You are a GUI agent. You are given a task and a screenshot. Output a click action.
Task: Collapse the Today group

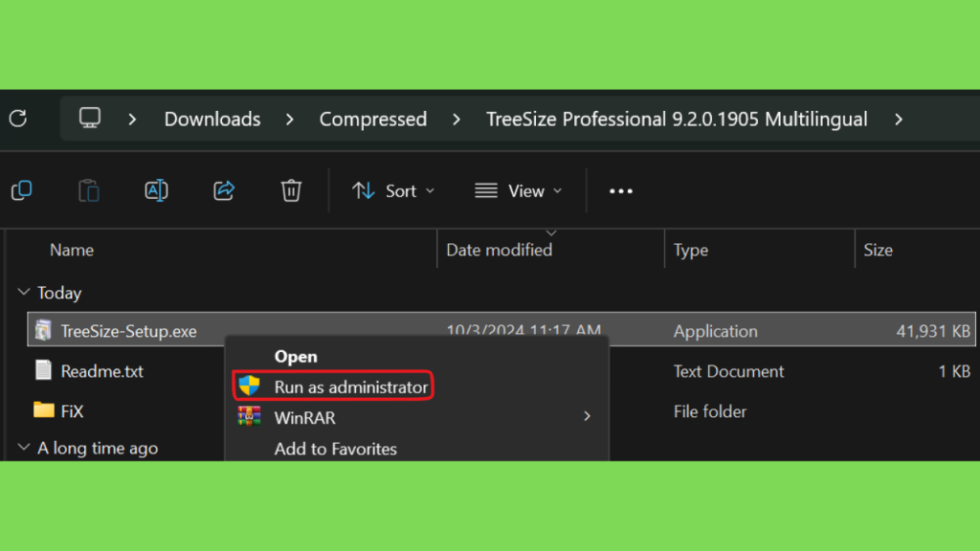pos(24,292)
